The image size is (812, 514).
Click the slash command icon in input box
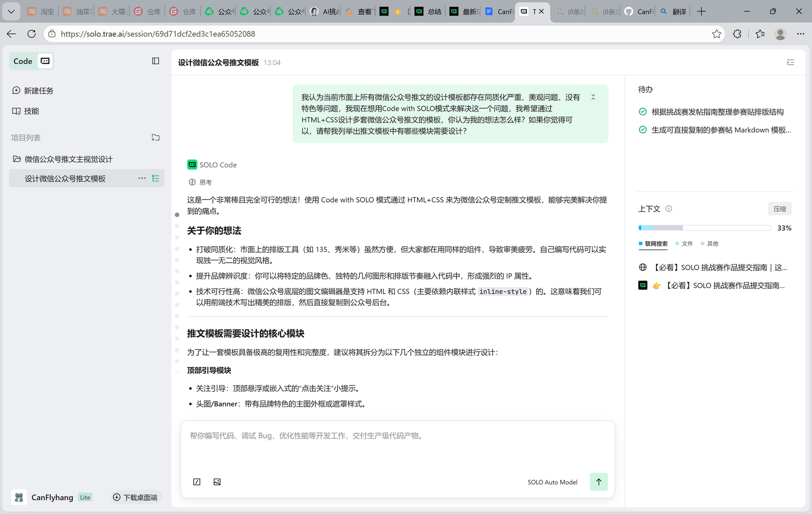point(197,482)
